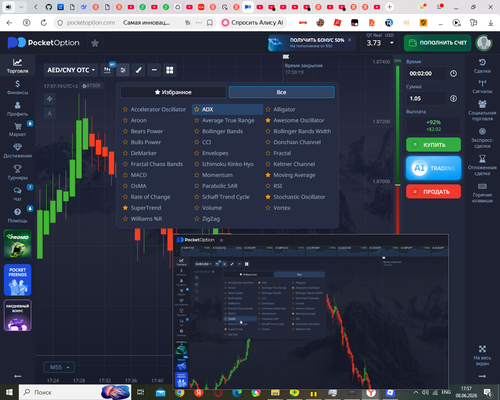Collapse left sidebar with arrow
The image size is (500, 400).
pyautogui.click(x=18, y=376)
